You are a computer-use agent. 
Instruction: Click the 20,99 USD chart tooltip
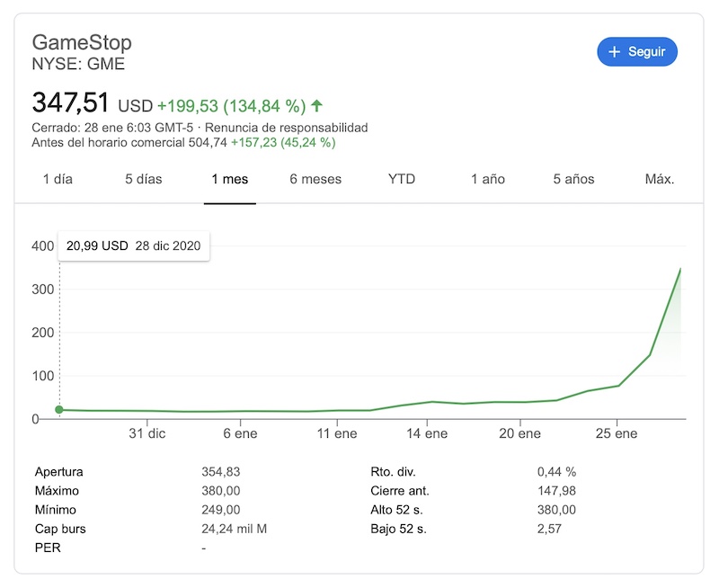click(x=133, y=245)
